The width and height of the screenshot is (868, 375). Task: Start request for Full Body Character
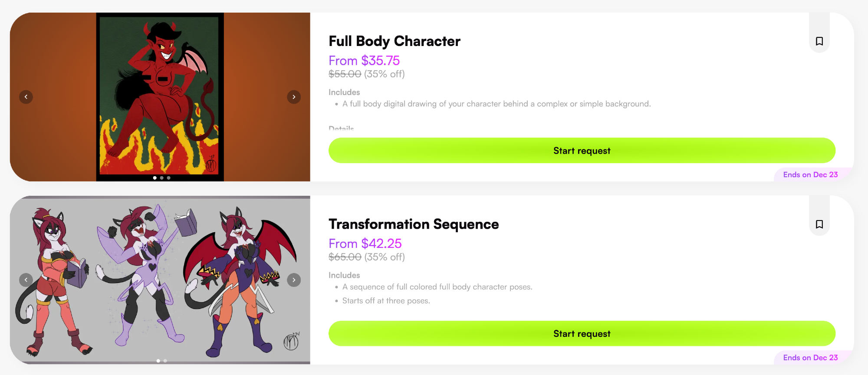coord(582,151)
